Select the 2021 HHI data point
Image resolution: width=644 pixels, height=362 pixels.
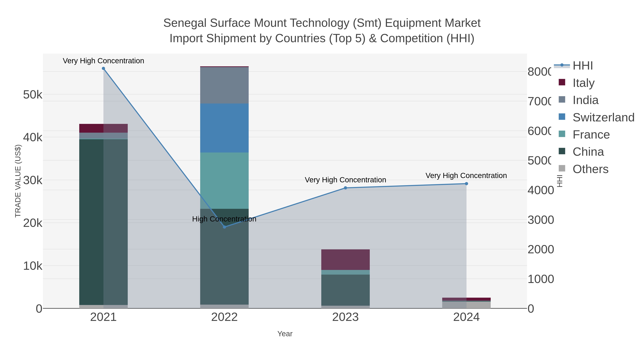point(104,68)
